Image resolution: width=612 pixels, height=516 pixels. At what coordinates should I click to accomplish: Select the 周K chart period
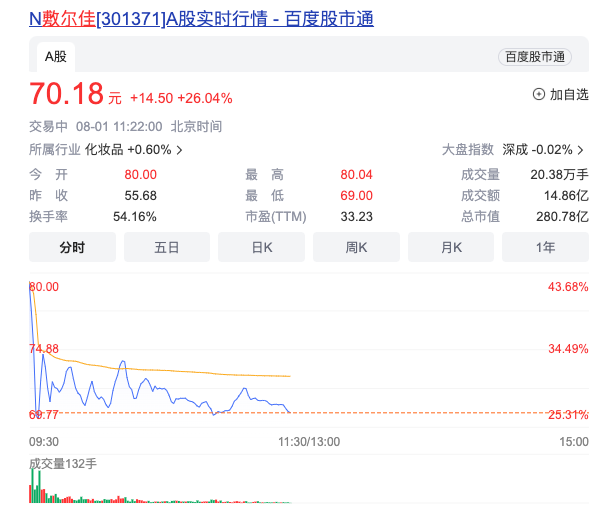coord(356,247)
